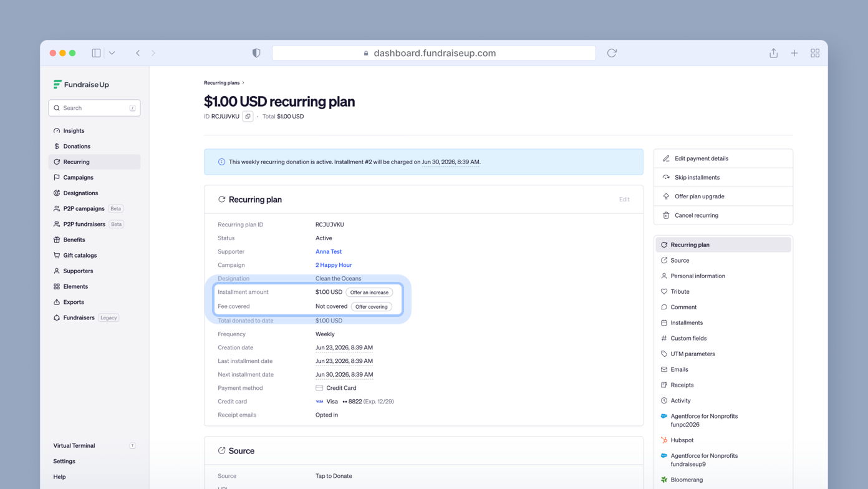Image resolution: width=868 pixels, height=489 pixels.
Task: Jump to the Activity section
Action: pos(723,400)
